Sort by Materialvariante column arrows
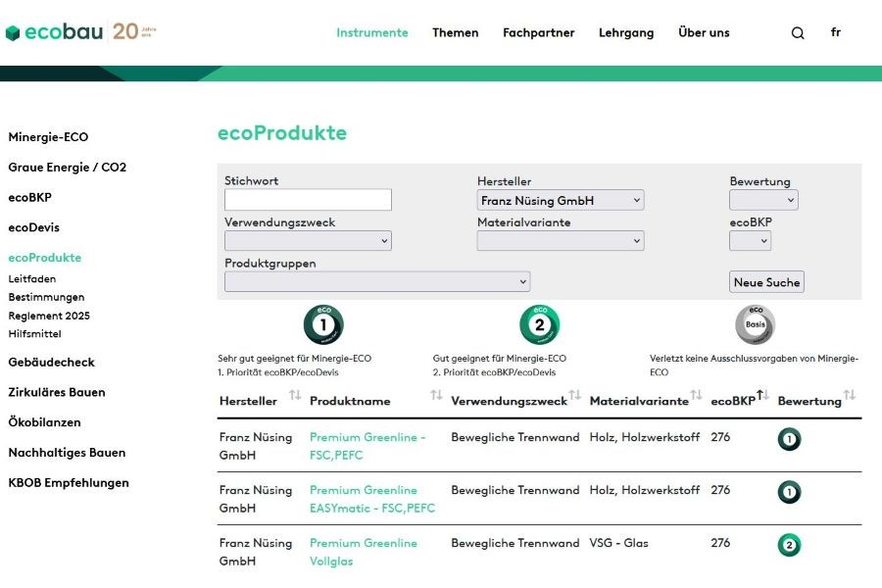The height and width of the screenshot is (588, 882). coord(696,396)
